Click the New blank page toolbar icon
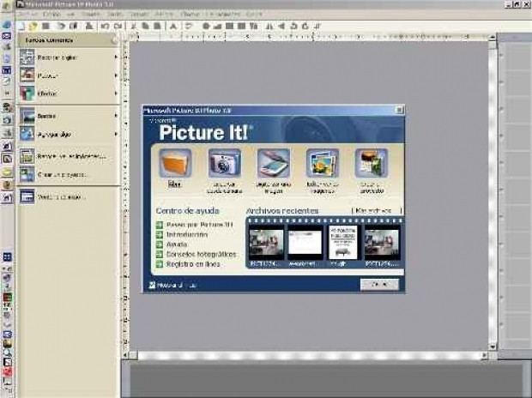 [21, 26]
